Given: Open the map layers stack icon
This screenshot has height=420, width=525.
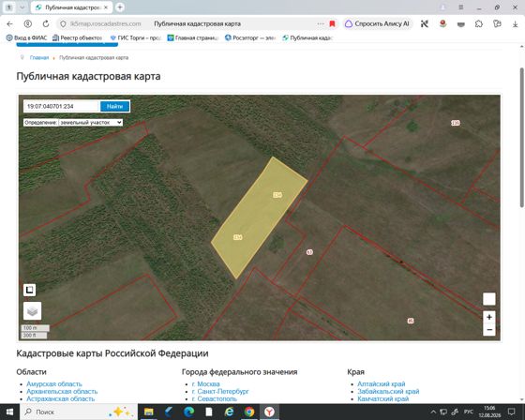Looking at the screenshot, I should pos(32,311).
